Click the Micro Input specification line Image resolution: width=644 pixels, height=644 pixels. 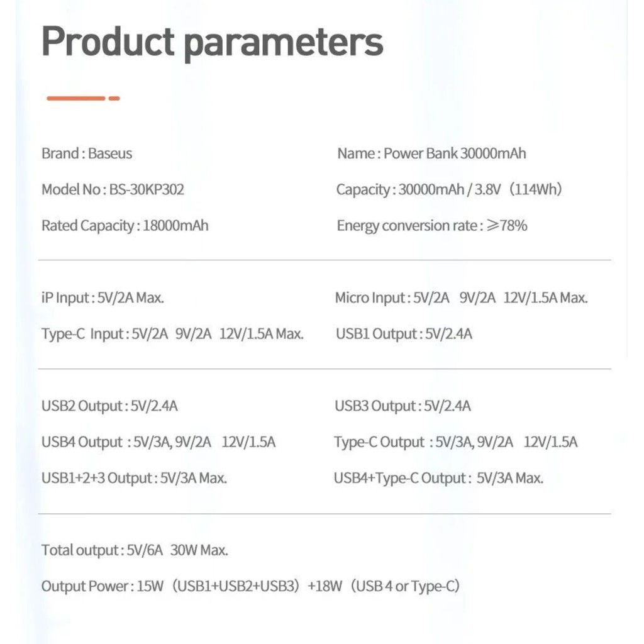pos(461,298)
